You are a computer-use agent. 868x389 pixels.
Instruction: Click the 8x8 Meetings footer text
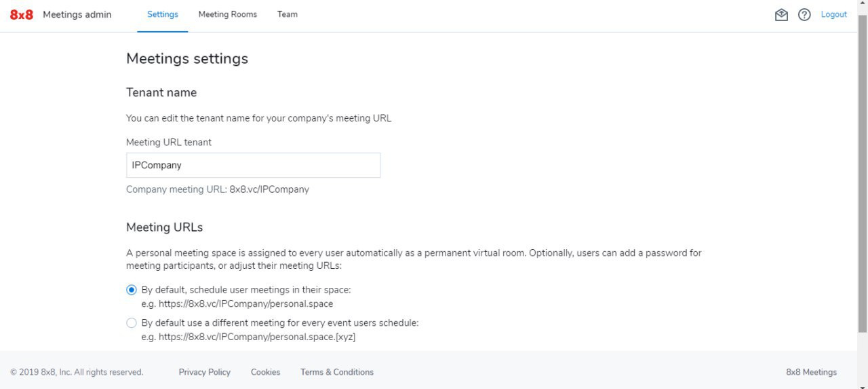(x=812, y=372)
